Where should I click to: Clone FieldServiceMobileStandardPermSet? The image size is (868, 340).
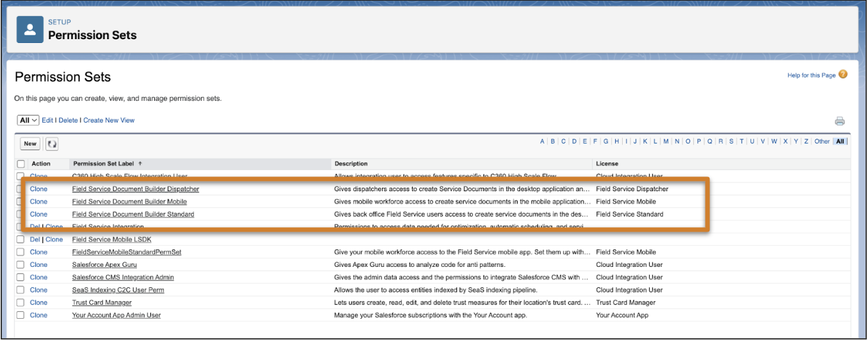tap(39, 252)
